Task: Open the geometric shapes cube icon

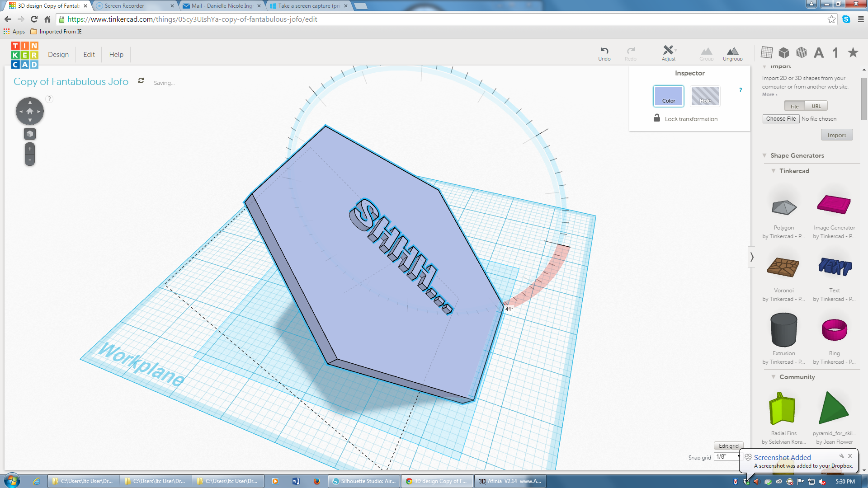Action: tap(784, 52)
